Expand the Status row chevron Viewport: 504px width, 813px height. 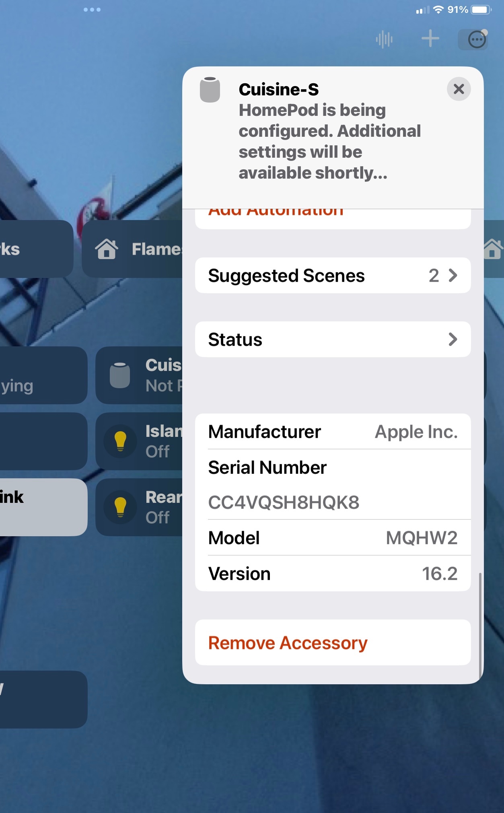(x=453, y=340)
